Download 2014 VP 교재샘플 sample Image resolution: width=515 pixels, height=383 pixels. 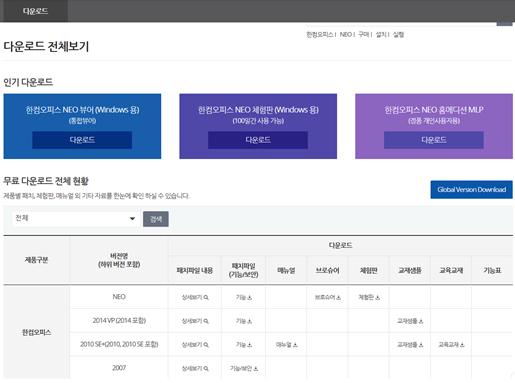pyautogui.click(x=410, y=321)
